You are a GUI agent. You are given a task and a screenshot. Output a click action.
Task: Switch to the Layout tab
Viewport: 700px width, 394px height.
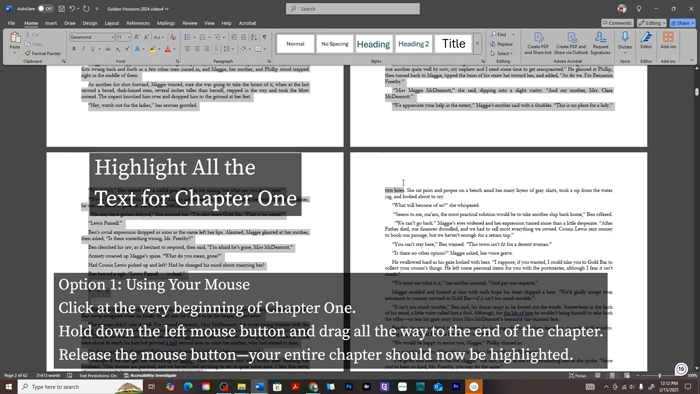(112, 23)
